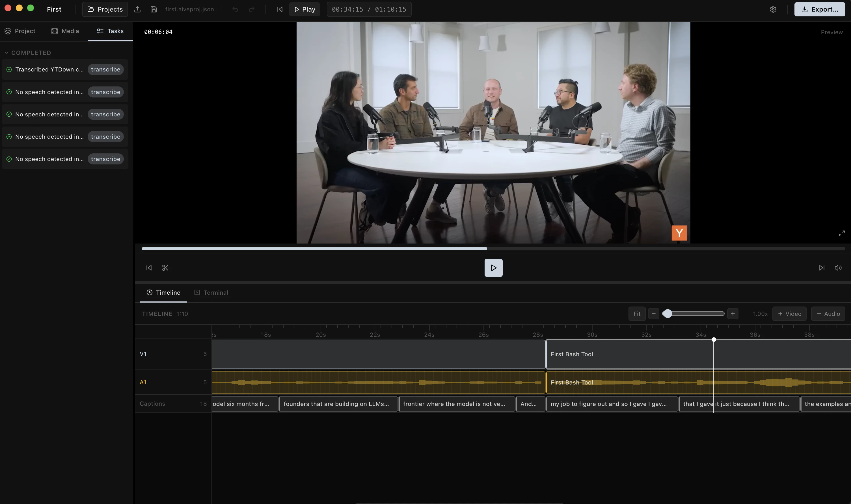
Task: Click the Export button
Action: pyautogui.click(x=819, y=10)
